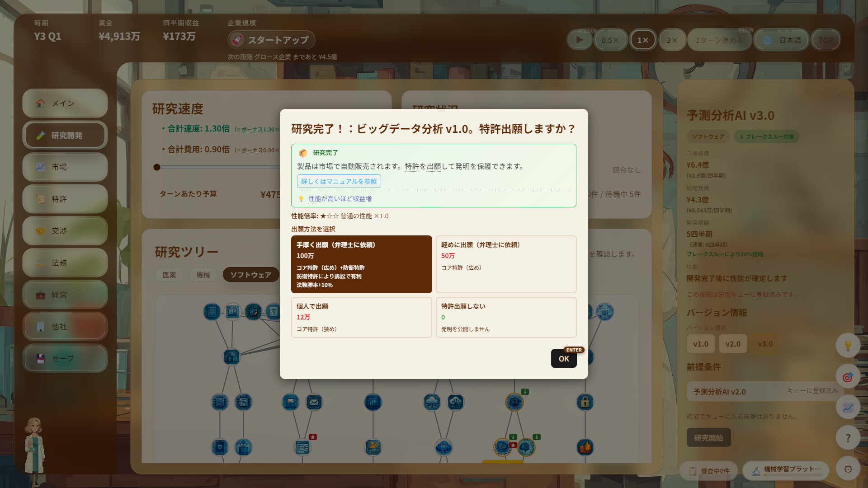Screen dimensions: 868x488
Task: Confirm the dialog with the OK button
Action: 563,358
